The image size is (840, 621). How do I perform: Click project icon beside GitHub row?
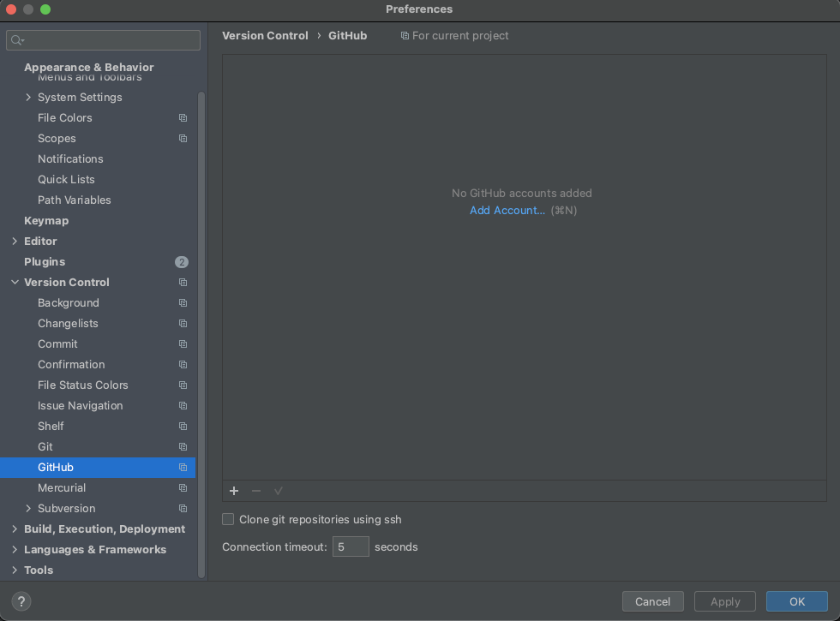(183, 468)
